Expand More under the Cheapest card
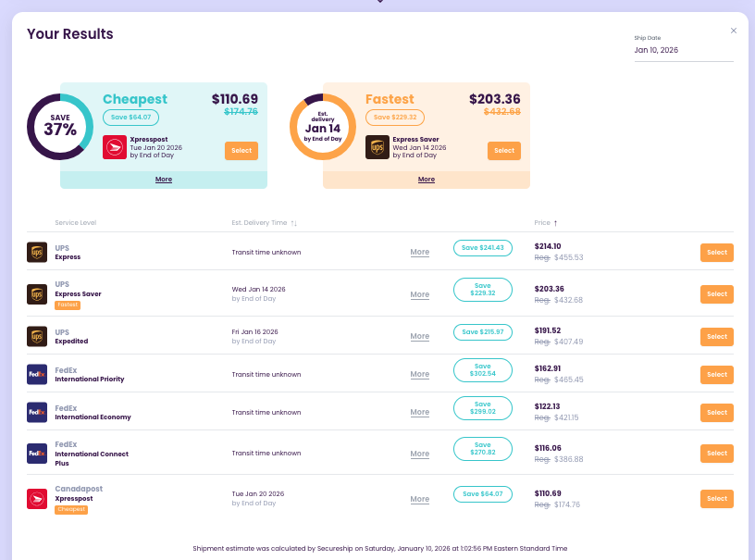The height and width of the screenshot is (560, 755). tap(163, 178)
